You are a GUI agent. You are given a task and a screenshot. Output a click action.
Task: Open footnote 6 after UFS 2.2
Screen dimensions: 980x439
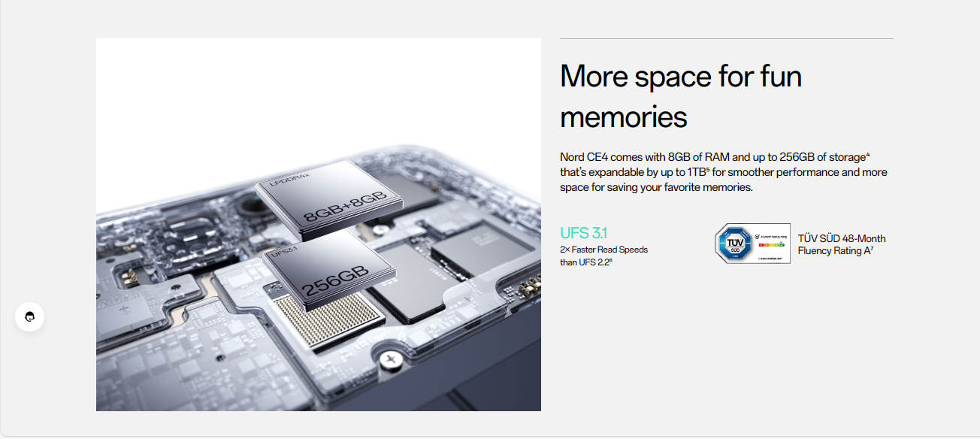tap(611, 259)
